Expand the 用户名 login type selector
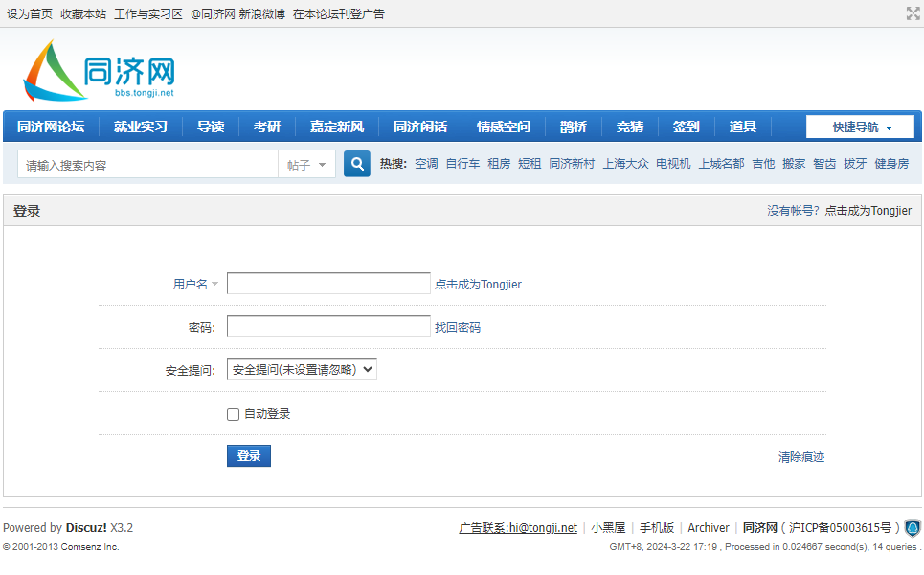924x575 pixels. point(195,284)
